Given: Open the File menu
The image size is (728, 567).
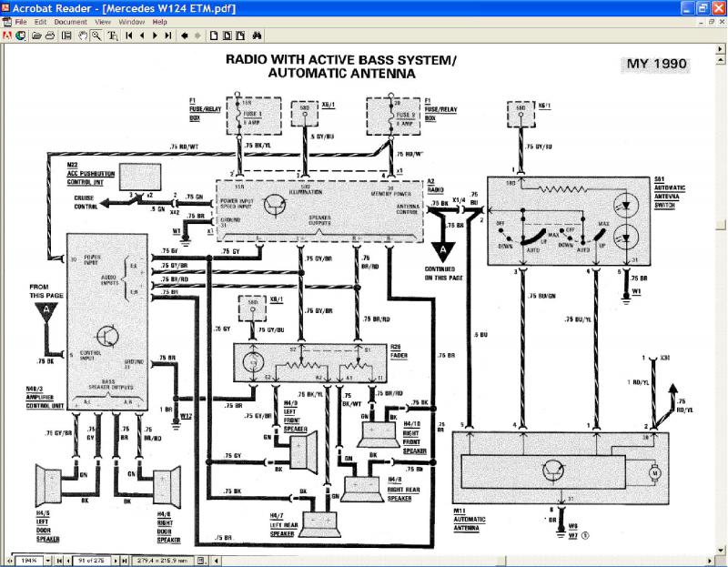Looking at the screenshot, I should point(21,22).
